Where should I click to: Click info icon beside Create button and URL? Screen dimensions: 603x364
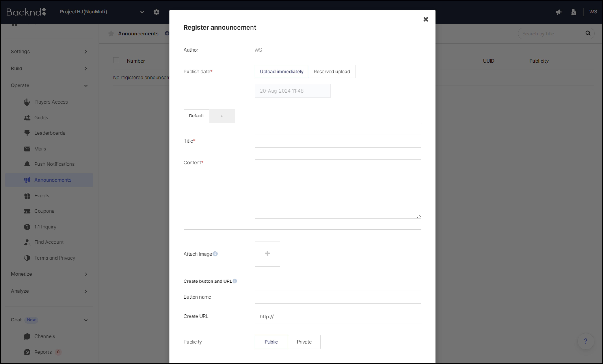235,281
